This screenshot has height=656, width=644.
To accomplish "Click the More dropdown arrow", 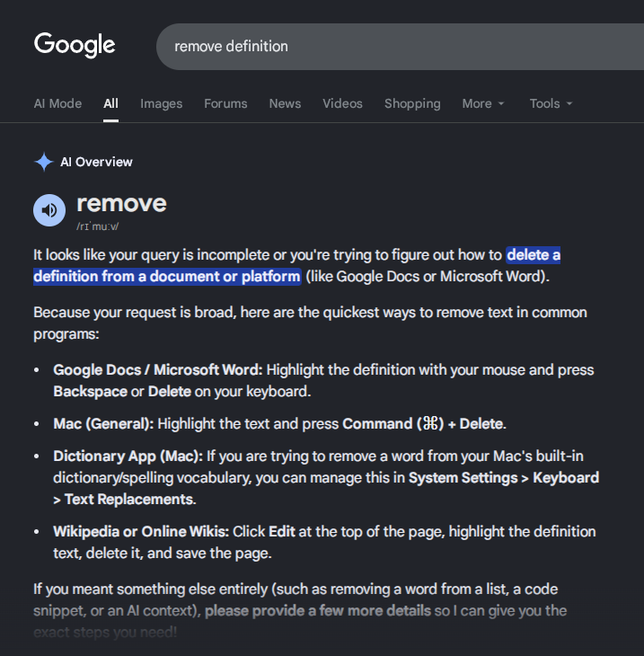I will (x=501, y=103).
